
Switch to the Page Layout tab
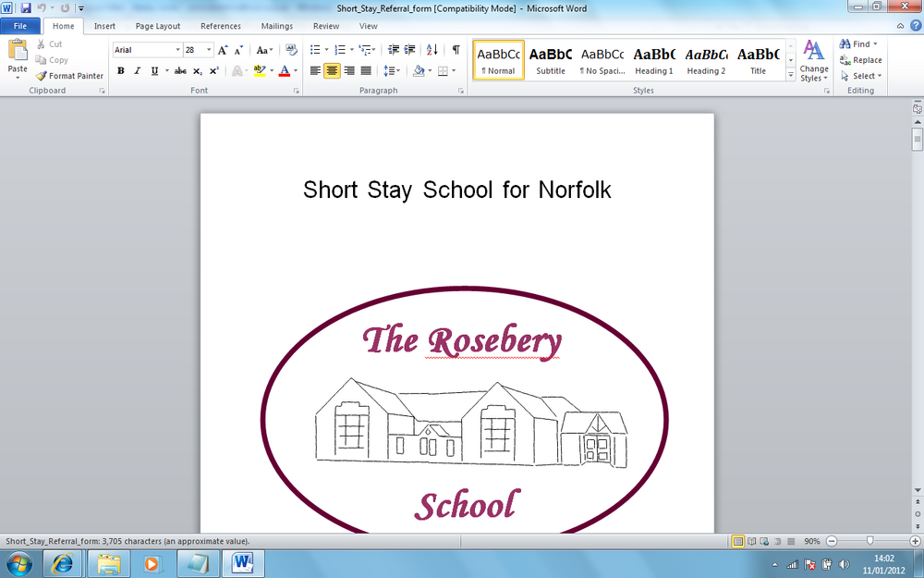tap(158, 26)
